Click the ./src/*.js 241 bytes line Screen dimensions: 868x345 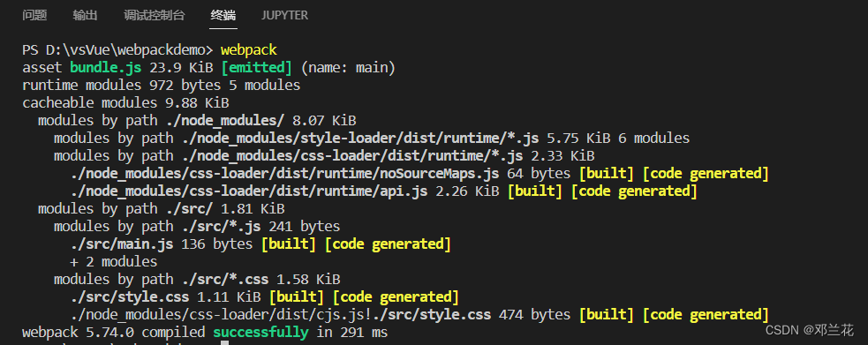[x=197, y=227]
